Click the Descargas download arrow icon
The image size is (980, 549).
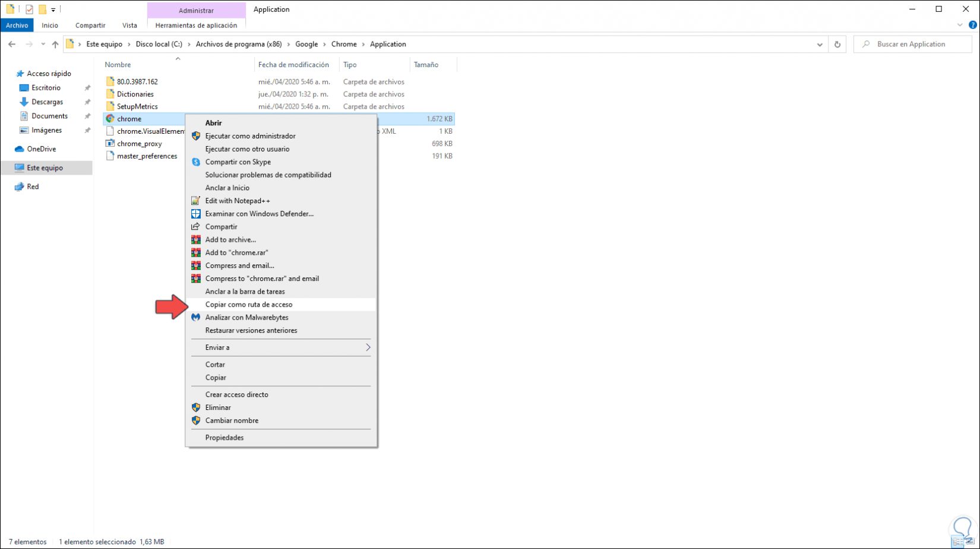click(24, 102)
